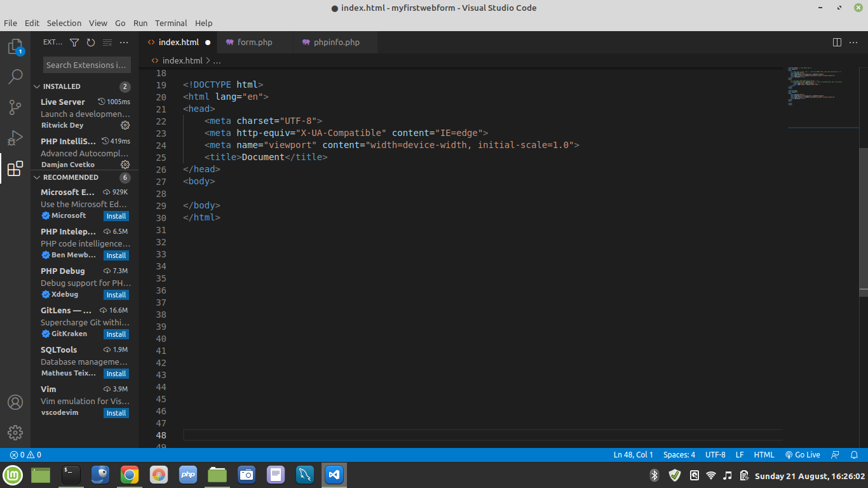The width and height of the screenshot is (868, 488).
Task: Click the Search Extensions input field
Action: click(x=86, y=65)
